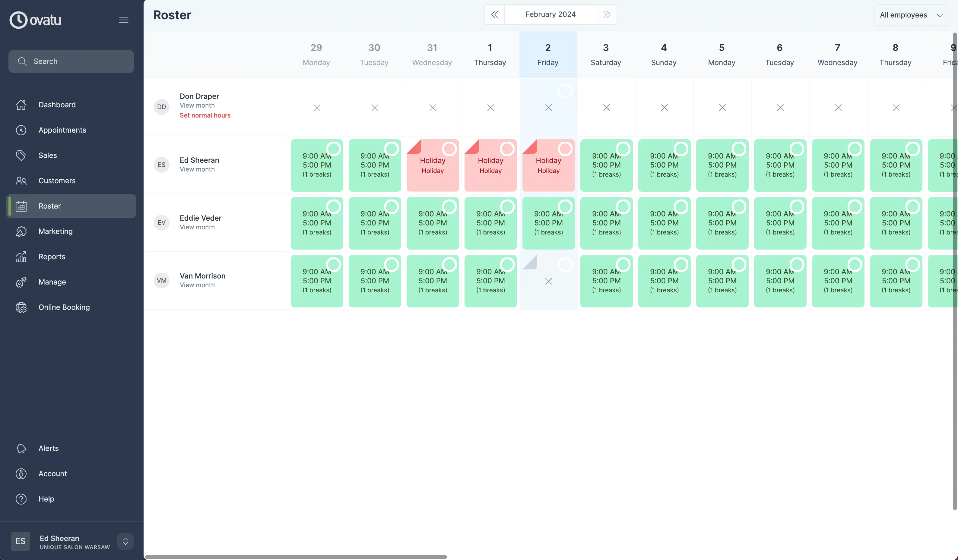
Task: Open the Customers section
Action: [x=57, y=181]
